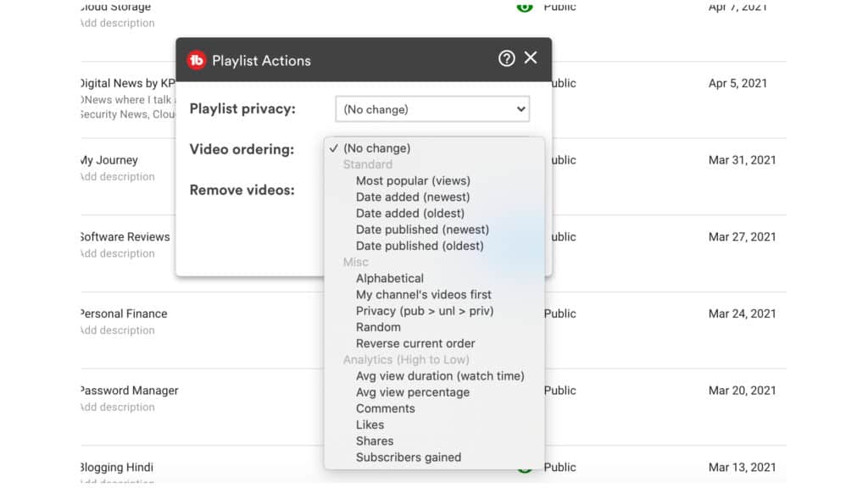Screen dimensions: 868x488
Task: Click the green Public icon beside Cloud Storage
Action: [x=524, y=7]
